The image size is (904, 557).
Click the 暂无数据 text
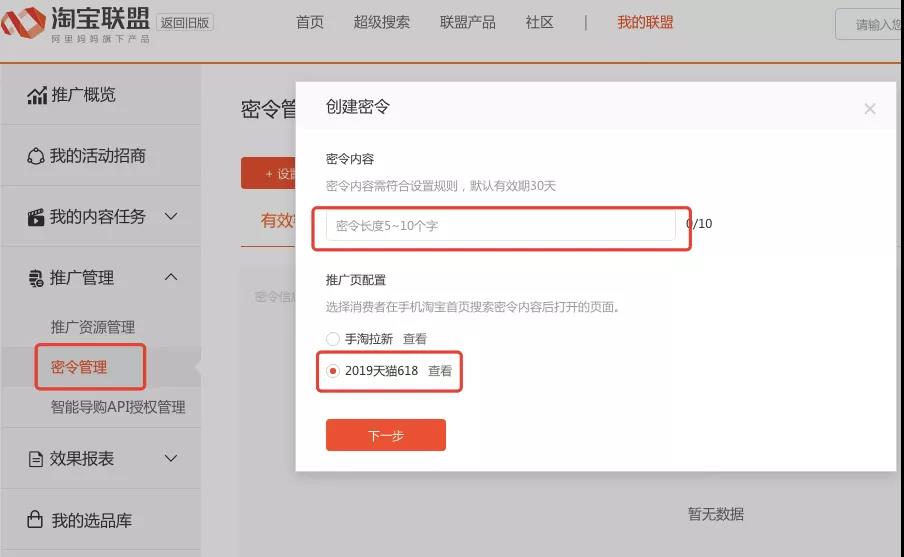pyautogui.click(x=715, y=514)
